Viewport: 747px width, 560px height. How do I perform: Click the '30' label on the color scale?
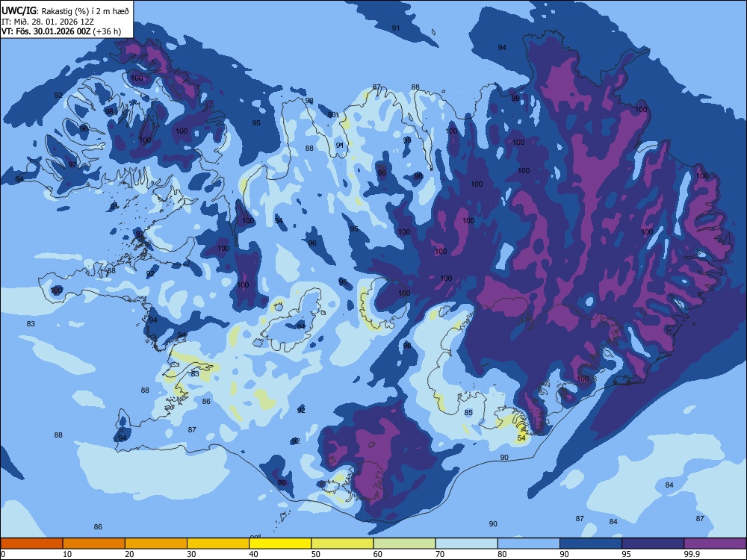point(191,554)
